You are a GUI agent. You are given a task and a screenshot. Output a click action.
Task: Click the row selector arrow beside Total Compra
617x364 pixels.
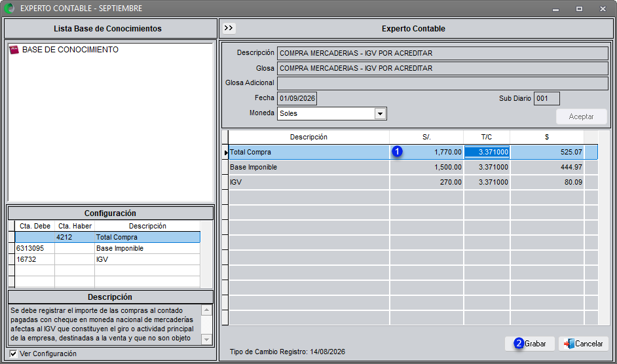click(x=225, y=153)
